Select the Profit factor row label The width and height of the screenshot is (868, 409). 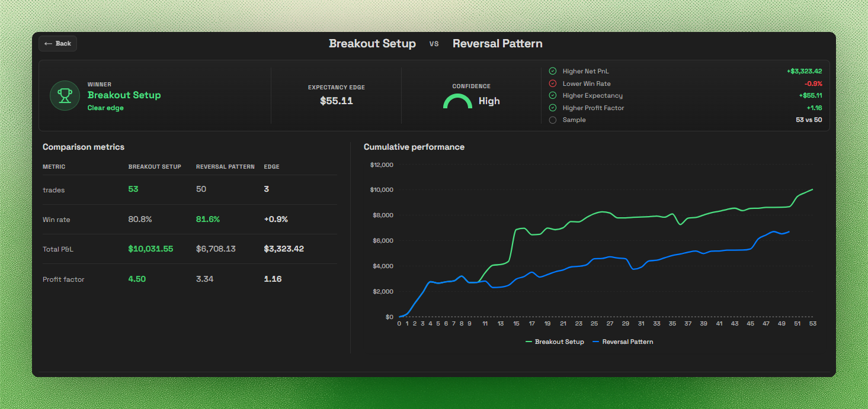point(63,279)
